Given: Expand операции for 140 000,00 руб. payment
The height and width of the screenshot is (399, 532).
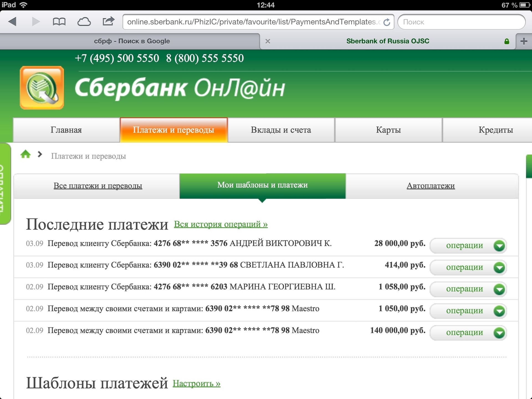Looking at the screenshot, I should pyautogui.click(x=468, y=332).
